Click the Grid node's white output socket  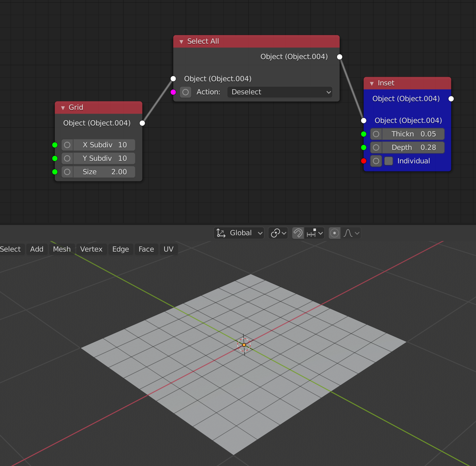point(142,123)
